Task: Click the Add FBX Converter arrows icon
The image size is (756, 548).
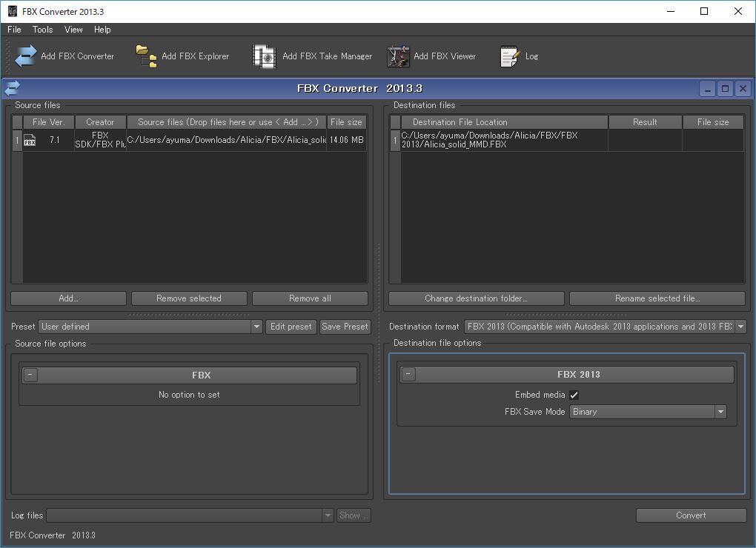Action: tap(25, 56)
